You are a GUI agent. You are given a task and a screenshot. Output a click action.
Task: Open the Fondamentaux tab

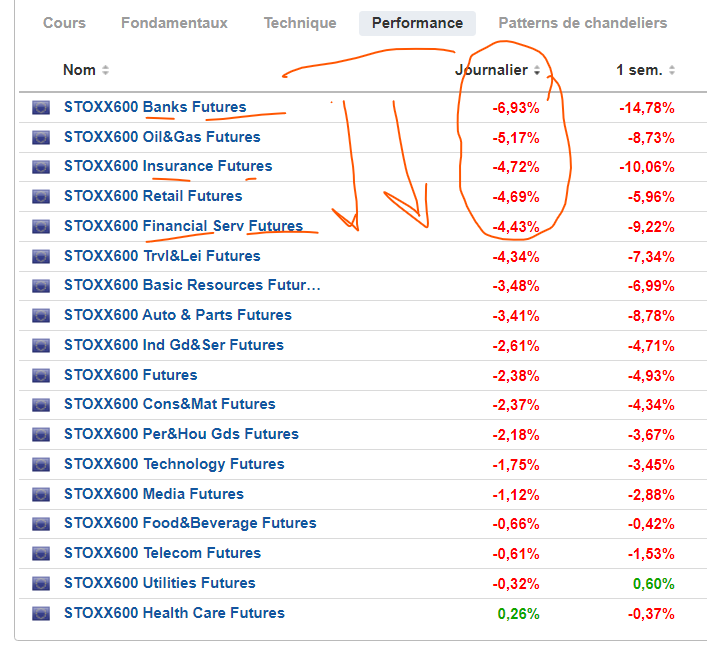(x=174, y=23)
